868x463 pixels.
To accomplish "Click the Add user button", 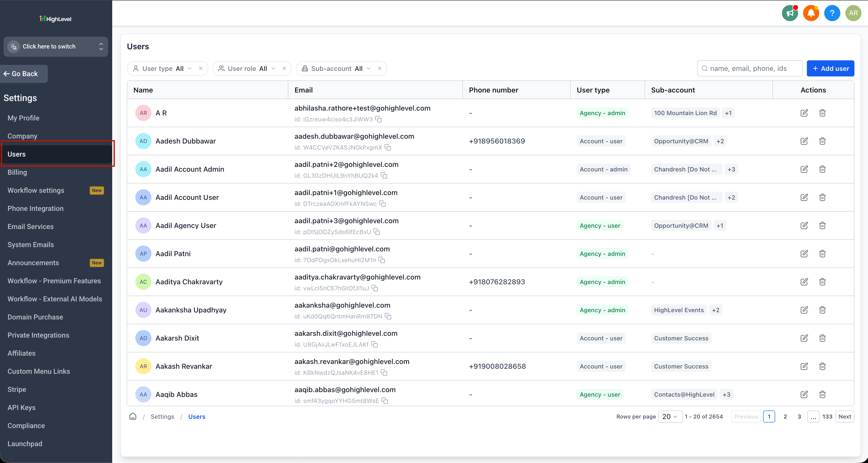I will [830, 68].
